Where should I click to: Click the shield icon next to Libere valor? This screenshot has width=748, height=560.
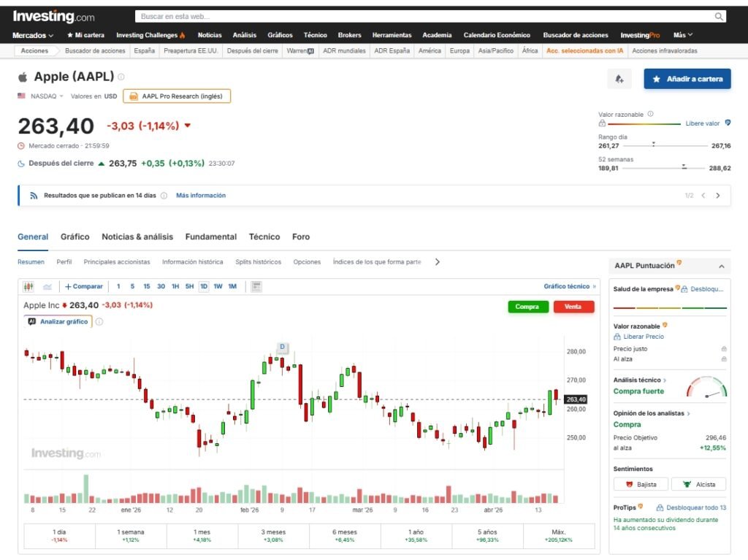[728, 123]
